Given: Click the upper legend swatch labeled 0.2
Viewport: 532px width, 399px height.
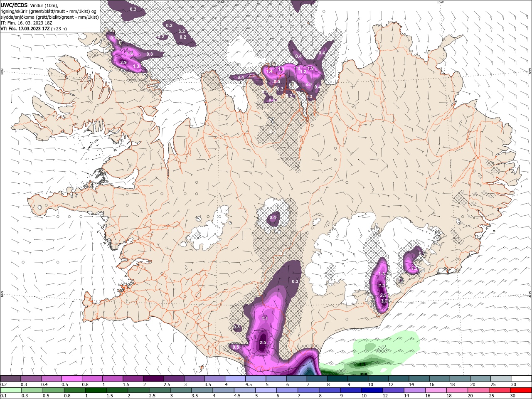Looking at the screenshot, I should (x=10, y=379).
